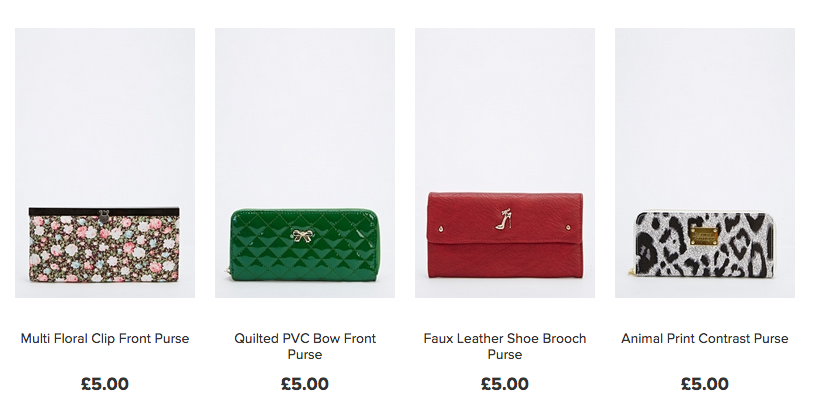The image size is (826, 419).
Task: Open Quilted PVC Bow Front Purse link
Action: click(305, 346)
